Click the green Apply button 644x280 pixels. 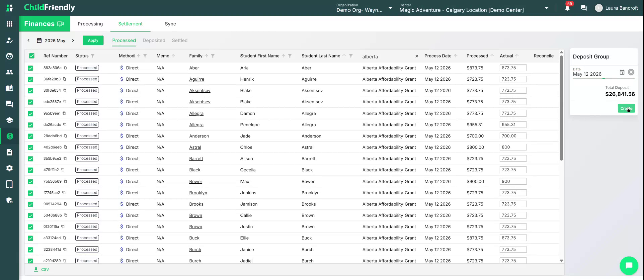[93, 40]
